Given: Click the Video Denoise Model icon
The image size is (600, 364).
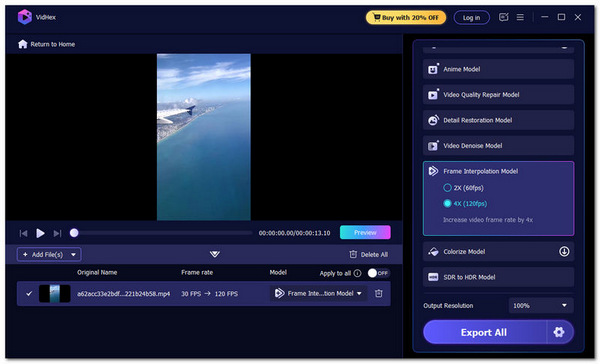Looking at the screenshot, I should coord(433,145).
